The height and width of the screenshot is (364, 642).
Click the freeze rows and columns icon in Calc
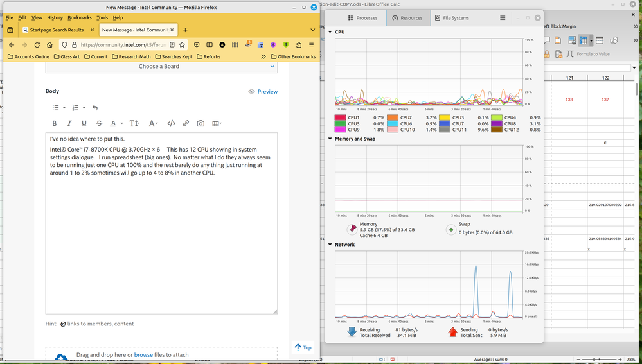[x=583, y=40]
